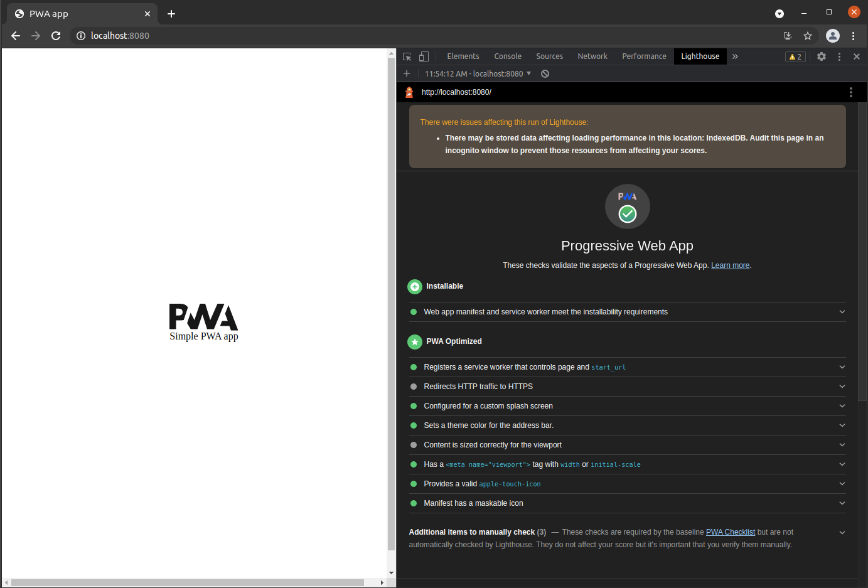Open DevTools settings gear

point(822,56)
